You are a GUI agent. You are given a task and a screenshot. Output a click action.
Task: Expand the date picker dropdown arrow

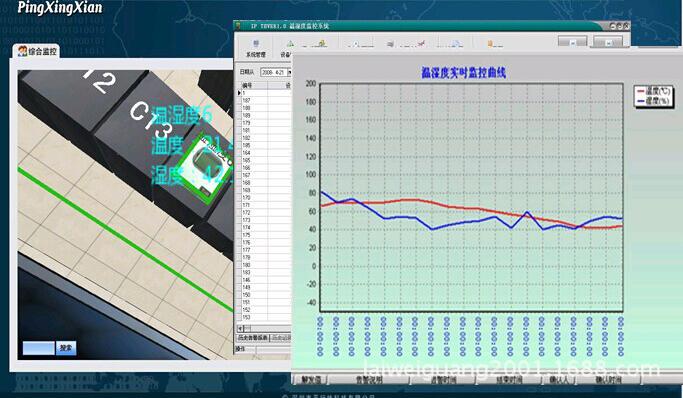(289, 72)
